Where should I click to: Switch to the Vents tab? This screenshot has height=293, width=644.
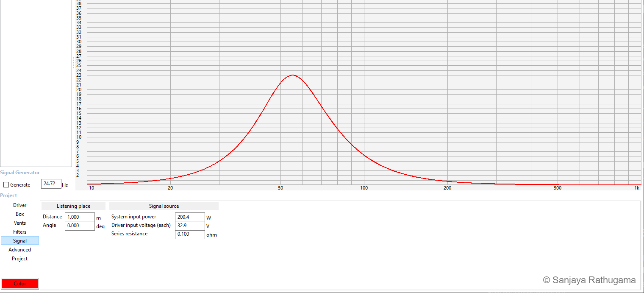pos(20,223)
